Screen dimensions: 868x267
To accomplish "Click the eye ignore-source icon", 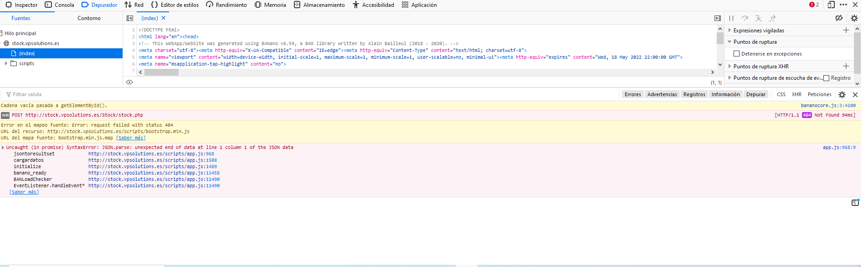I will coord(129,82).
